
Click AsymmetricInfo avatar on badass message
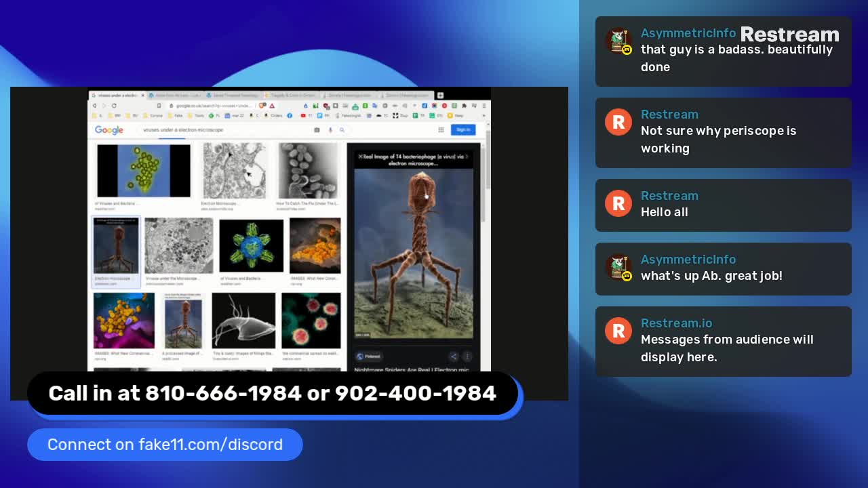coord(618,41)
